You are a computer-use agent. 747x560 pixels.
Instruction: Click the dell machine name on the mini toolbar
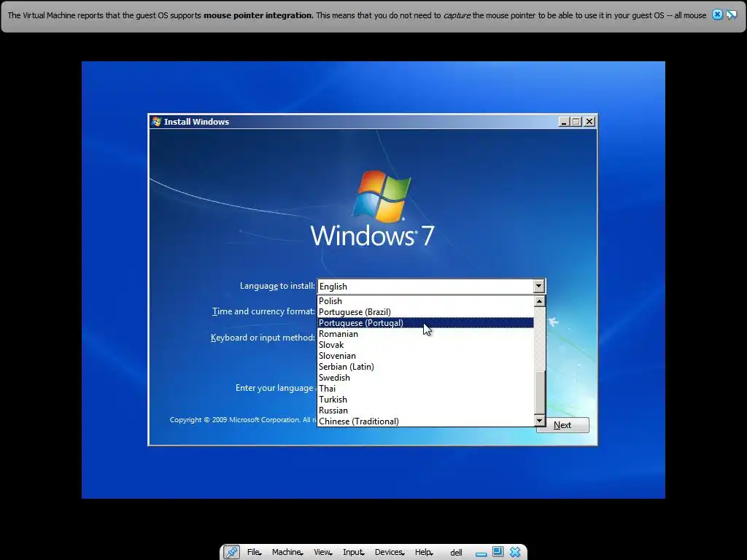[x=457, y=553]
